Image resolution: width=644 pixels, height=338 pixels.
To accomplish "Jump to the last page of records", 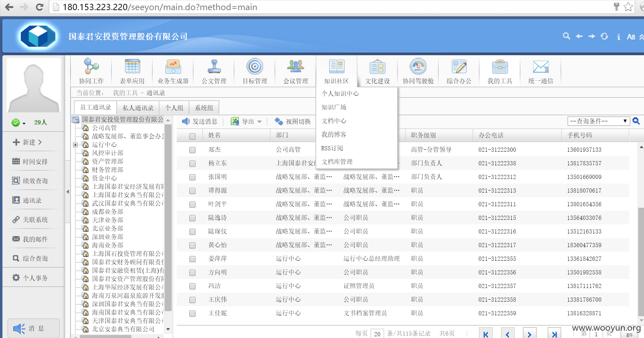I will tap(554, 334).
